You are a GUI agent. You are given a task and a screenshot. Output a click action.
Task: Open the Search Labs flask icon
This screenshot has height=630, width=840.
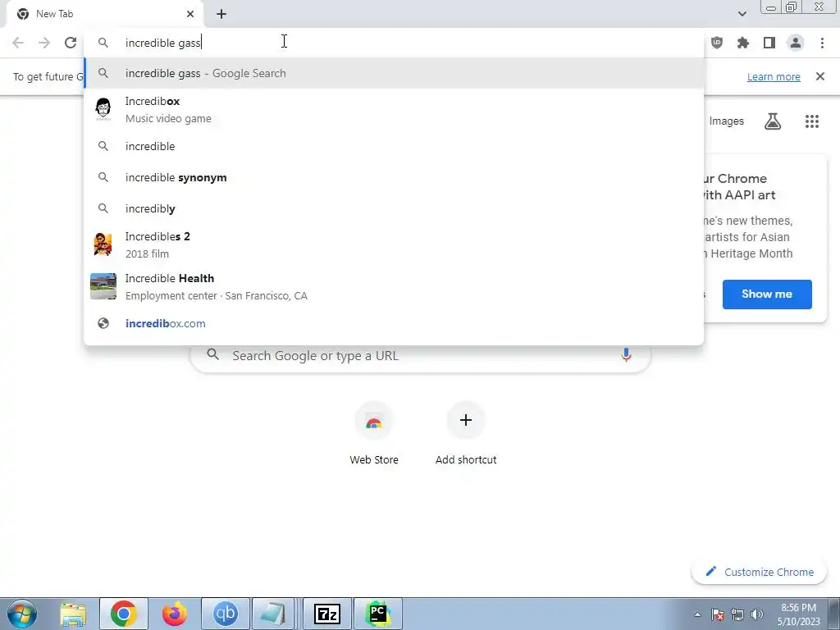tap(773, 121)
